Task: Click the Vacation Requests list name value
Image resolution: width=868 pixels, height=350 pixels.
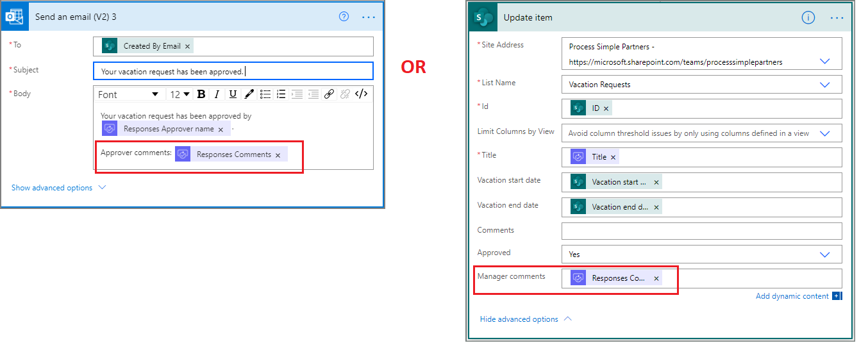Action: pos(600,85)
